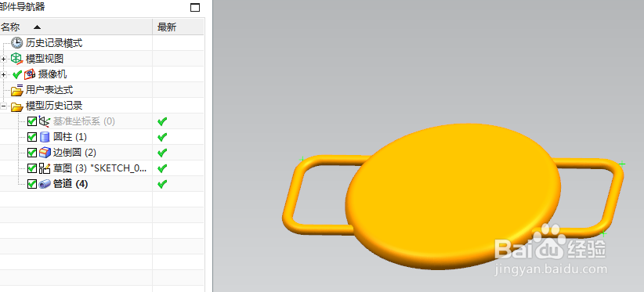Uncheck the 边倒圆 (2) feature checkbox
This screenshot has height=292, width=644.
pyautogui.click(x=32, y=153)
